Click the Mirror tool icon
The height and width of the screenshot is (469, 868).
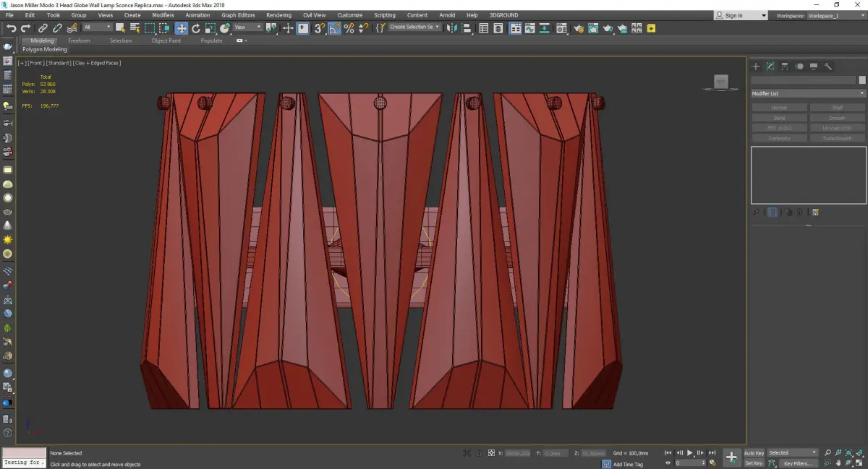[x=451, y=28]
